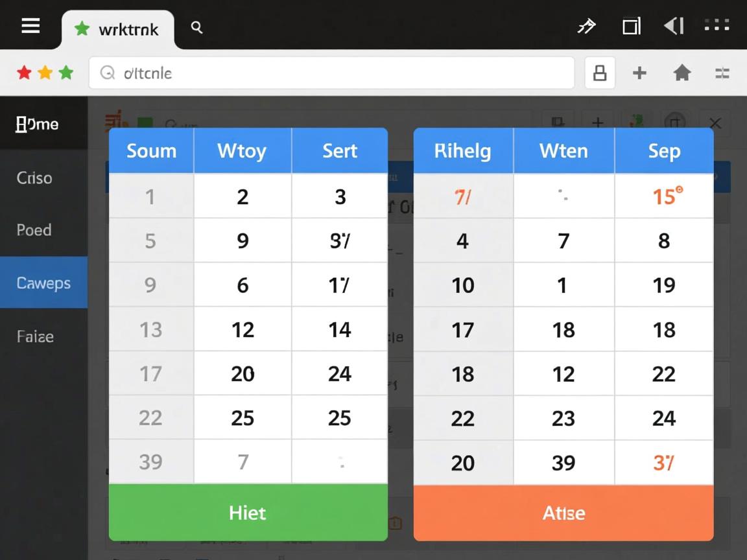Click the back triangle icon in title bar
Screen dimensions: 747x560
pyautogui.click(x=674, y=26)
